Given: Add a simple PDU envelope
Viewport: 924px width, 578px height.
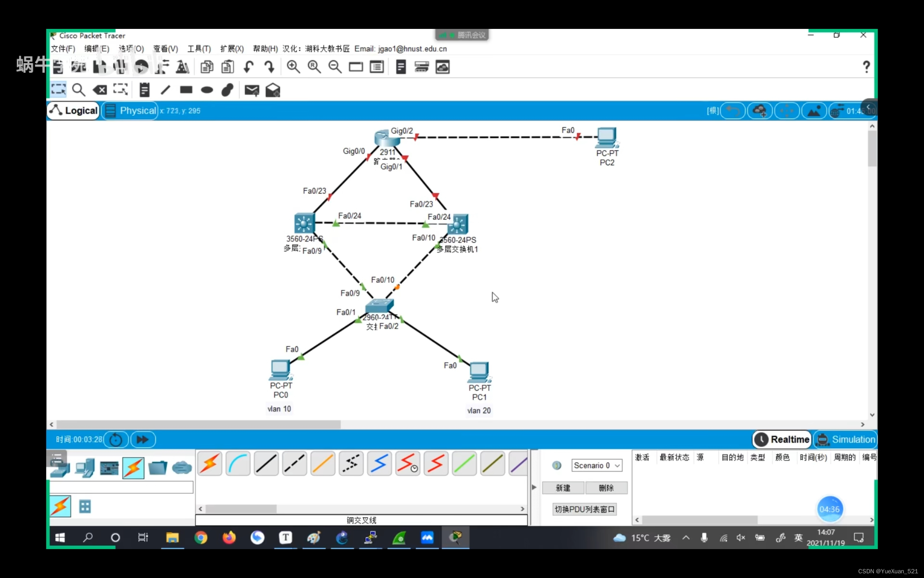Looking at the screenshot, I should [x=252, y=90].
